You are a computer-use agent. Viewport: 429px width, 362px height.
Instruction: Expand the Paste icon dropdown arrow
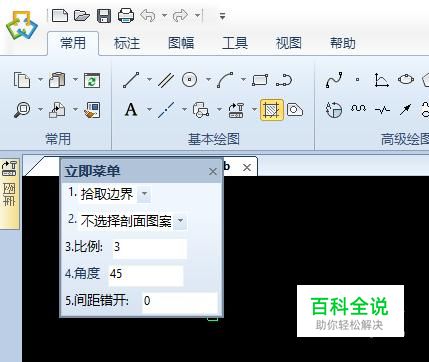pyautogui.click(x=75, y=80)
